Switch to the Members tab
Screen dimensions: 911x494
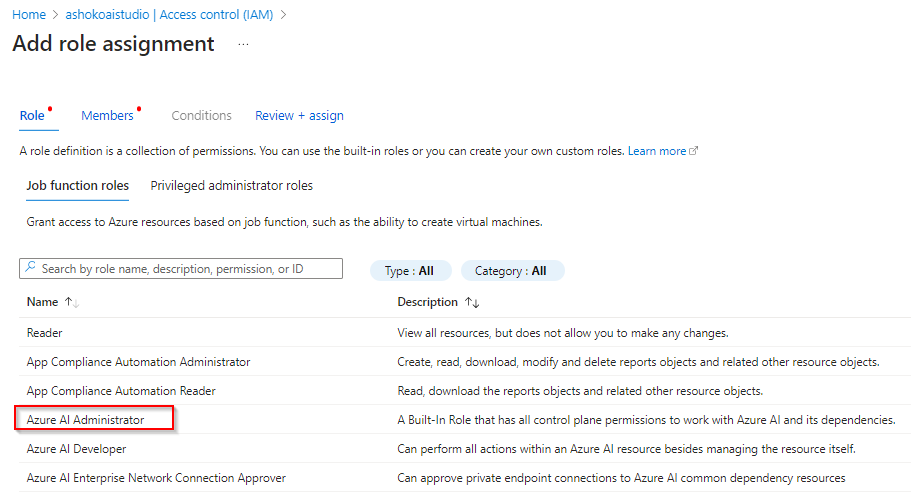click(107, 116)
